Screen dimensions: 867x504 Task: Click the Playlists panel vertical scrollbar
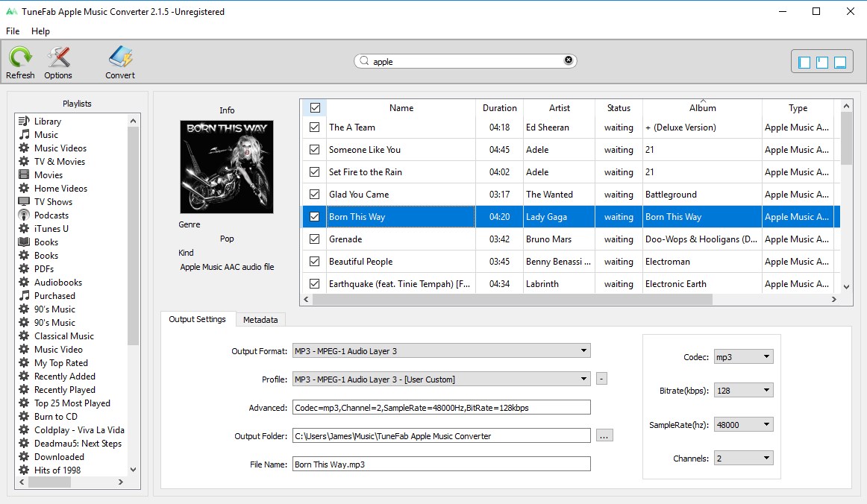tap(133, 236)
